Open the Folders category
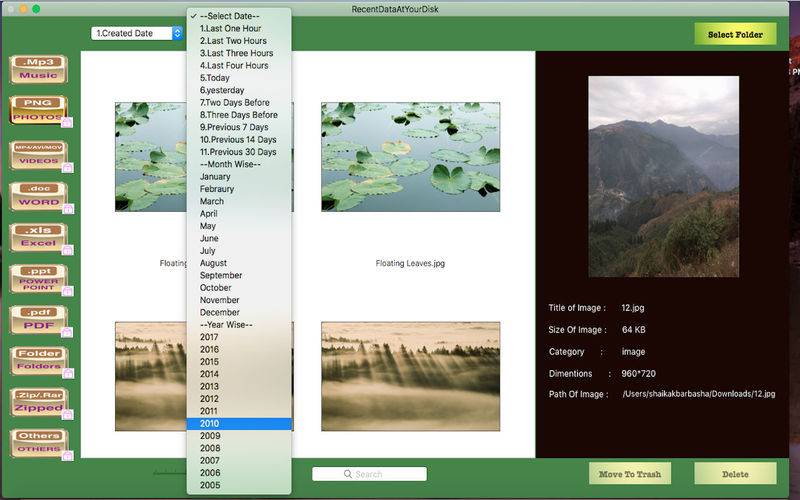The width and height of the screenshot is (800, 500). 39,361
